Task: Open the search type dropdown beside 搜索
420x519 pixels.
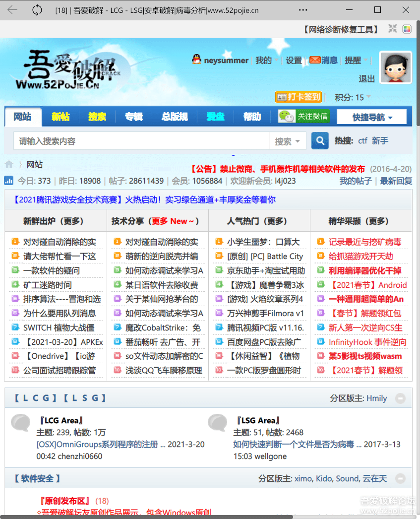Action: coord(288,140)
